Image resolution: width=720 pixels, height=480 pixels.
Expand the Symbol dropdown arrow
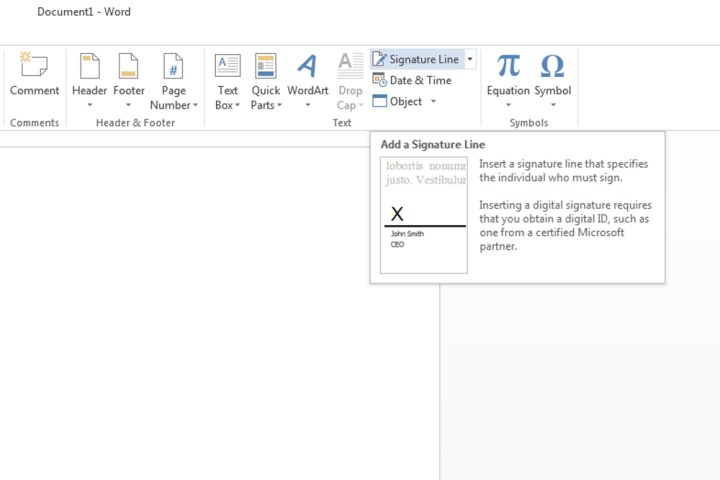553,105
